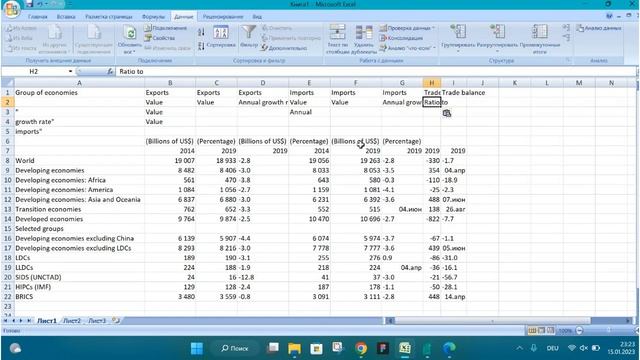Open File Explorer from taskbar
Image resolution: width=640 pixels, height=360 pixels.
point(294,348)
